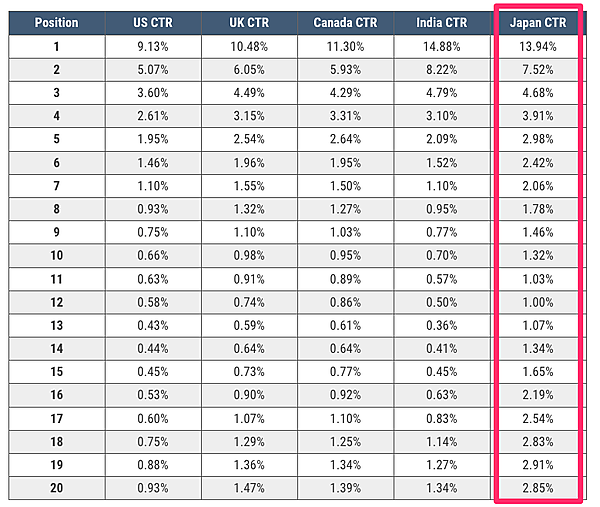Viewport: 600px width, 507px height.
Task: Select the 8.22% India CTR cell
Action: pos(441,70)
